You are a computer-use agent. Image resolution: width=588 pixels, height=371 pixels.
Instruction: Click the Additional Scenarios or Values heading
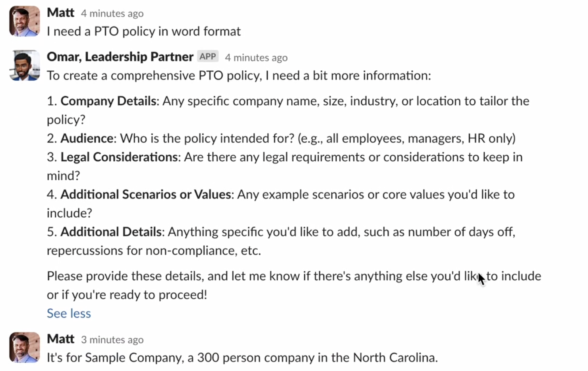(146, 194)
